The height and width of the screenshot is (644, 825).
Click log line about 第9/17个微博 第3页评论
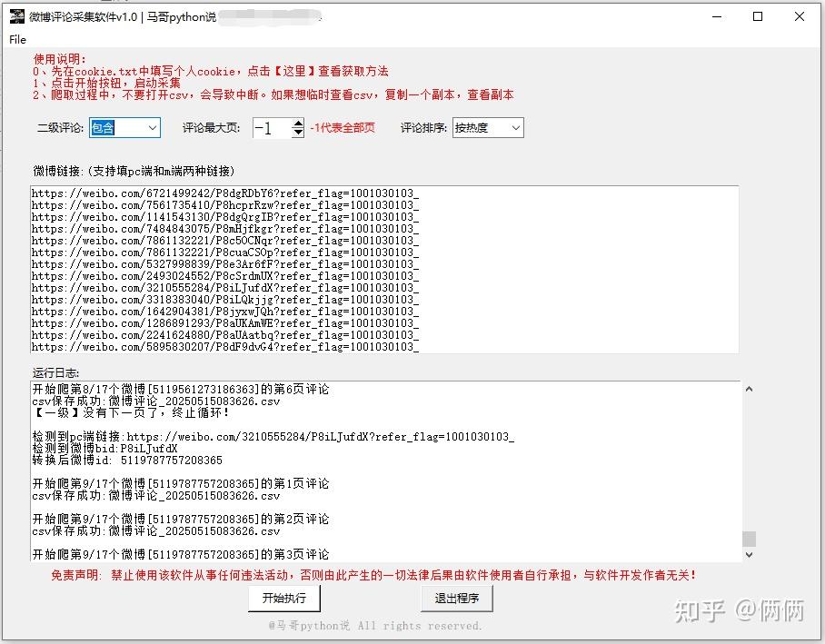click(x=181, y=555)
